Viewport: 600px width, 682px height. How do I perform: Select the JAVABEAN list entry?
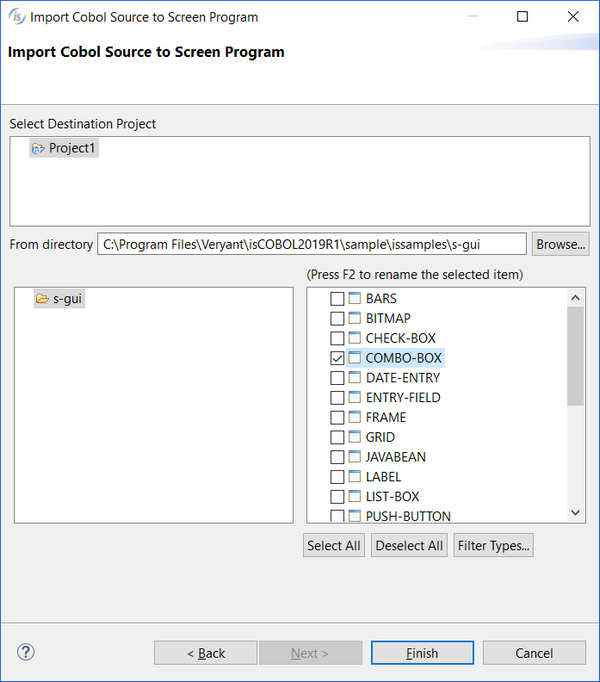pyautogui.click(x=396, y=457)
